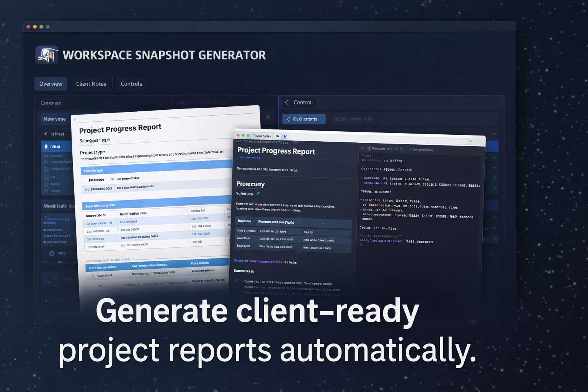Click the Project Progress Report heading in the light report

coord(120,129)
